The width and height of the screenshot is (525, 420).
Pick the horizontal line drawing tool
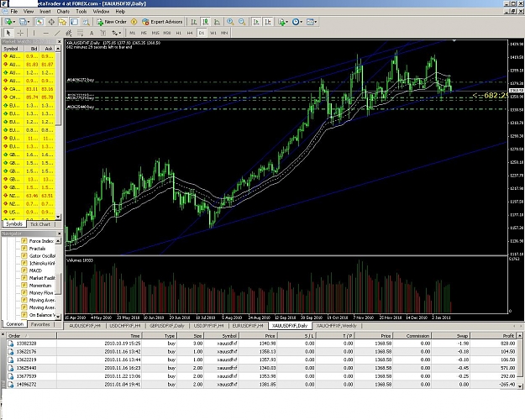(x=46, y=33)
